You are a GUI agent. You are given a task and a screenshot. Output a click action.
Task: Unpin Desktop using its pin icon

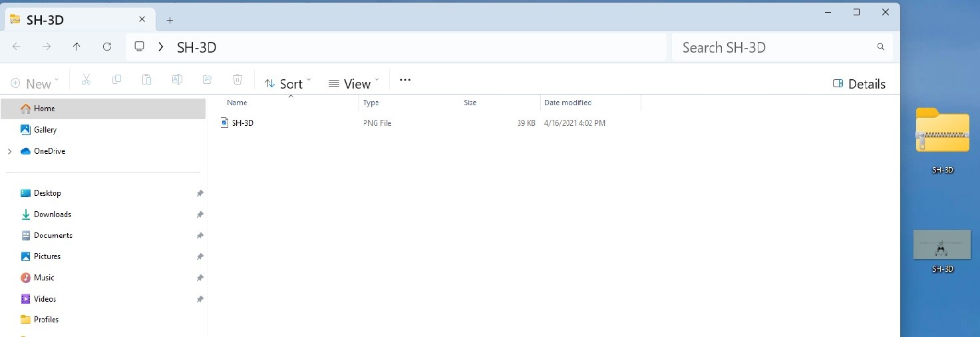pos(200,193)
